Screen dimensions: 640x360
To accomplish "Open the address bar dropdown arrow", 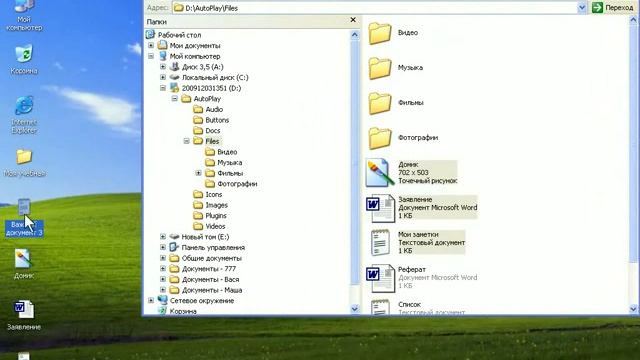I will 582,8.
